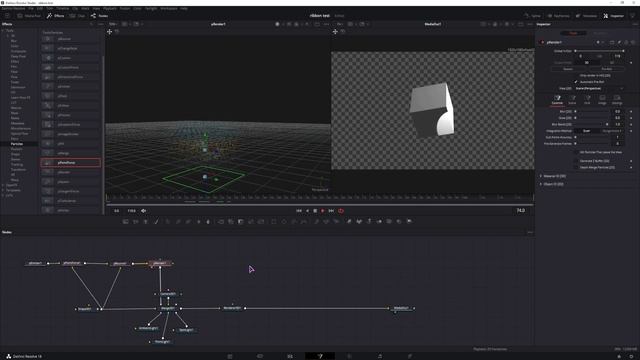Screen dimensions: 640x360
Task: Add a Renderer 3D node from toolbar
Action: click(409, 221)
